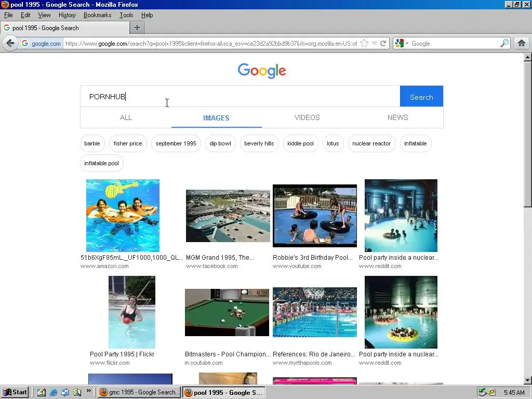Image resolution: width=532 pixels, height=399 pixels.
Task: Switch to 'gmc 1995 - Google Search' taskbar window
Action: coord(139,393)
